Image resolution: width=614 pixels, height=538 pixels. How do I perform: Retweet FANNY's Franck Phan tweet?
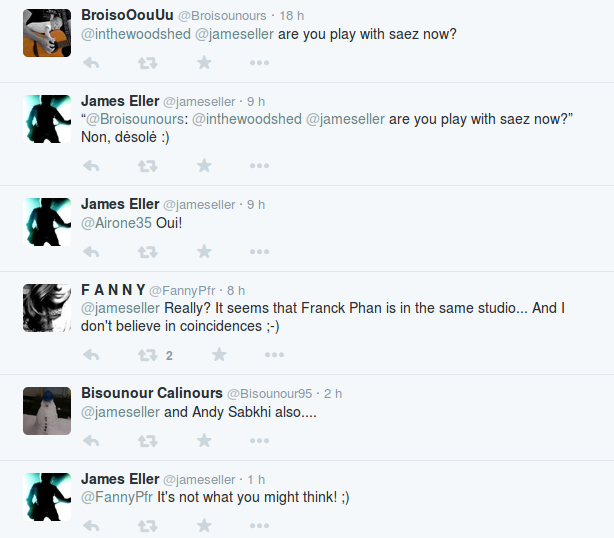tap(147, 355)
